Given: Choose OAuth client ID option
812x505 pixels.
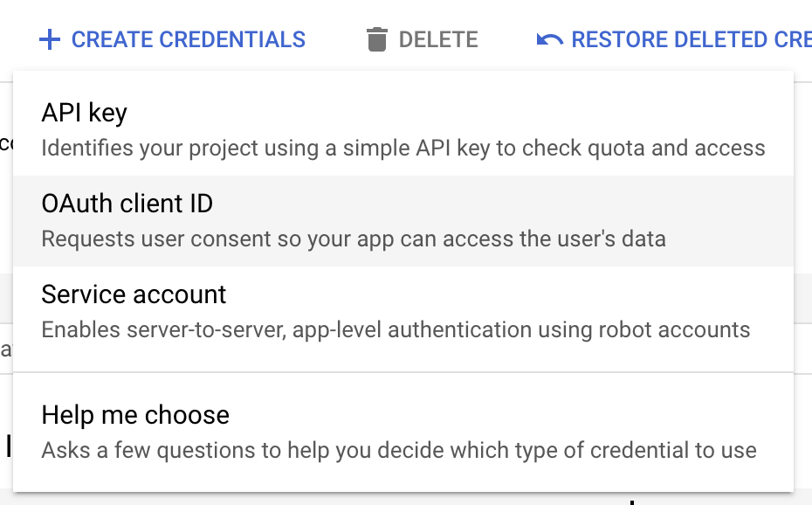Looking at the screenshot, I should tap(125, 204).
